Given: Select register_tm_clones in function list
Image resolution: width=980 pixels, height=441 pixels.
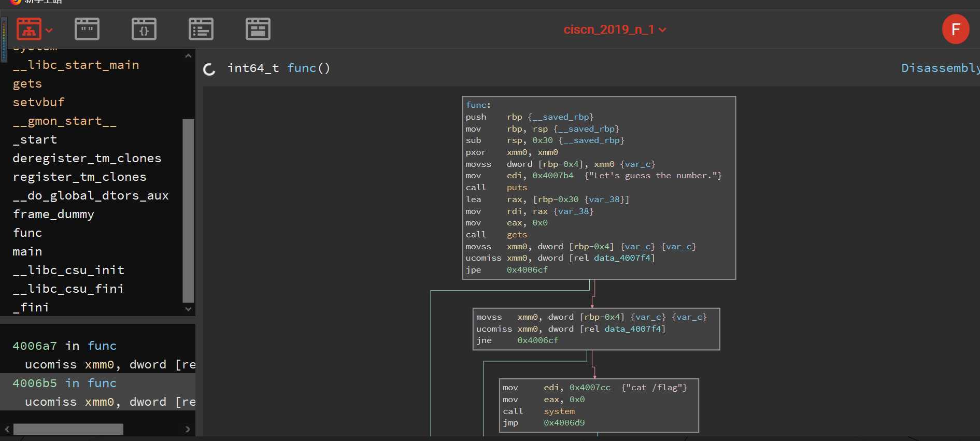Looking at the screenshot, I should (x=79, y=177).
